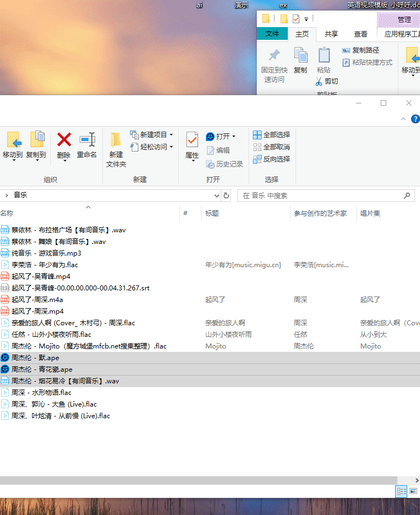Select 蔡依林 - 布拉格广场 wav file
420x515 pixels.
(69, 230)
